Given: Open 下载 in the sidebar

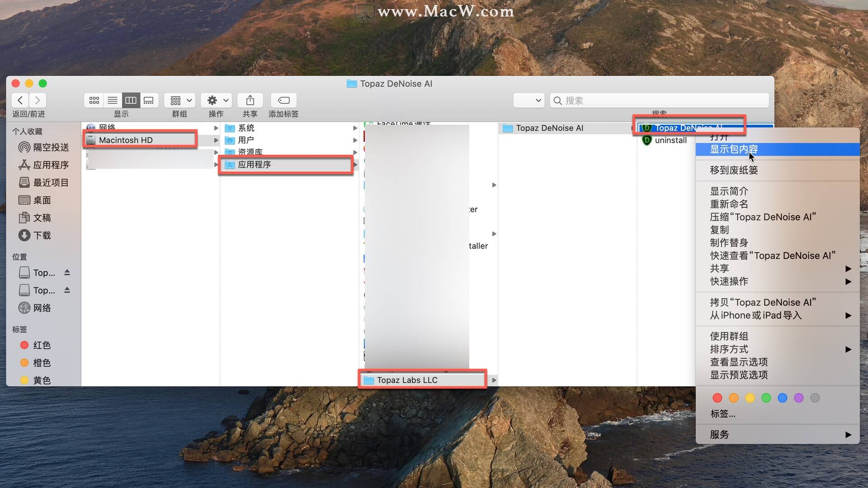Looking at the screenshot, I should tap(35, 235).
